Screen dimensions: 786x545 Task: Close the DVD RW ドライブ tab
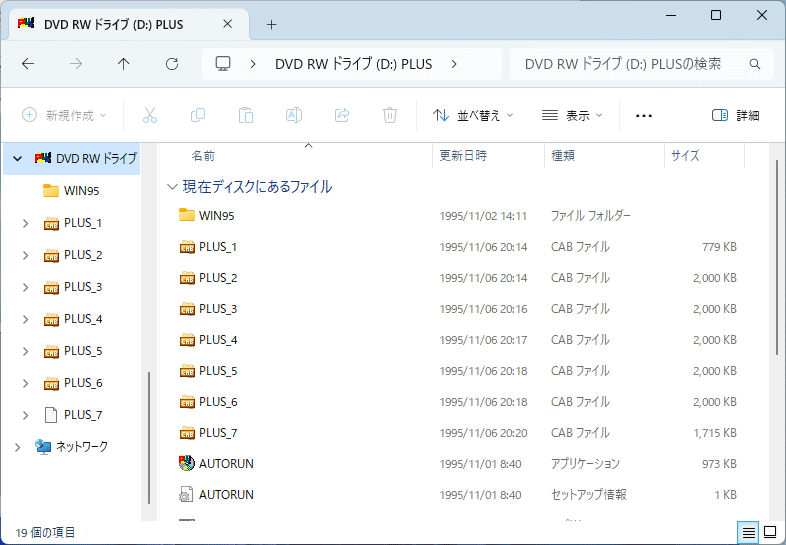[228, 24]
